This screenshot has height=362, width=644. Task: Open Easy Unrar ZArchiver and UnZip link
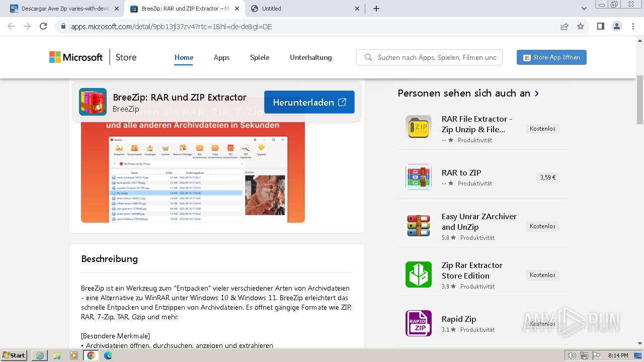(x=479, y=222)
